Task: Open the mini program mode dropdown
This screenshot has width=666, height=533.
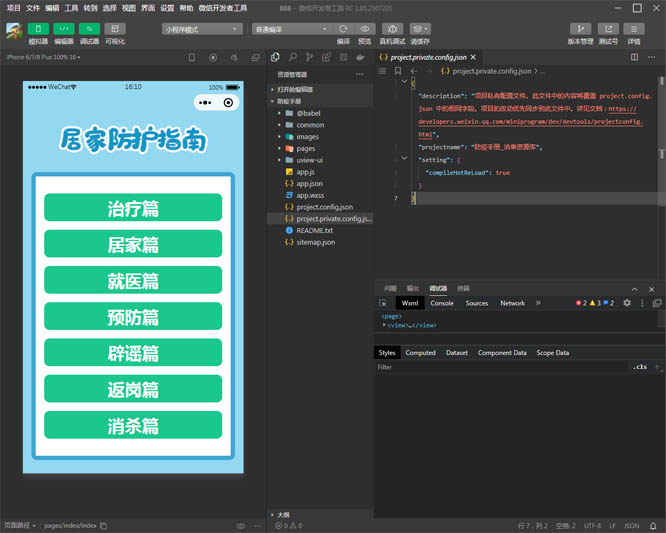Action: coord(202,29)
